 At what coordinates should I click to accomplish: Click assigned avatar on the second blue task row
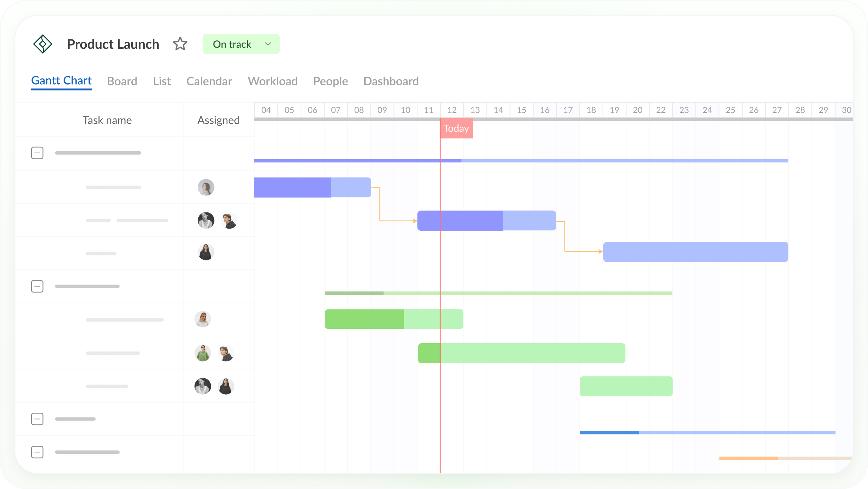click(206, 220)
